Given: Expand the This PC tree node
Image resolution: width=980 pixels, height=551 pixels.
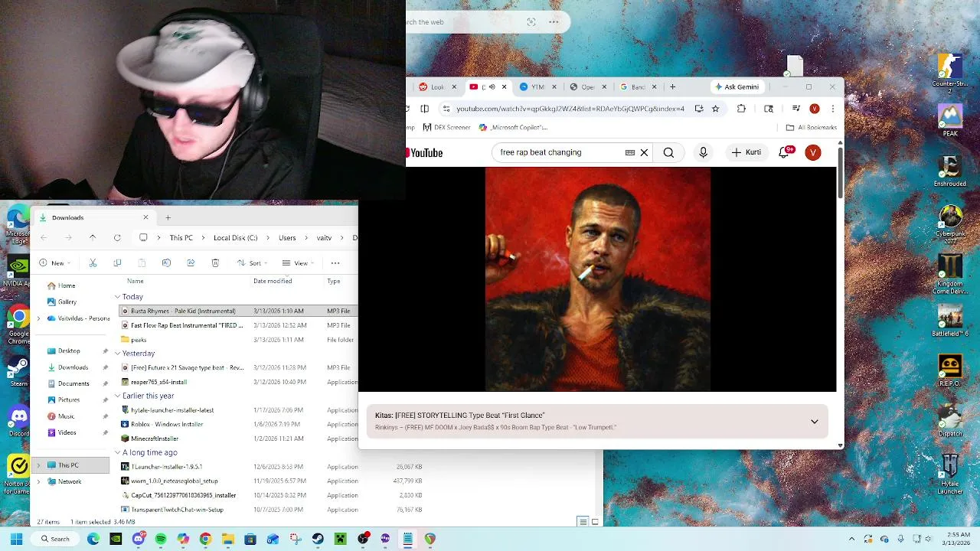Looking at the screenshot, I should click(x=38, y=465).
